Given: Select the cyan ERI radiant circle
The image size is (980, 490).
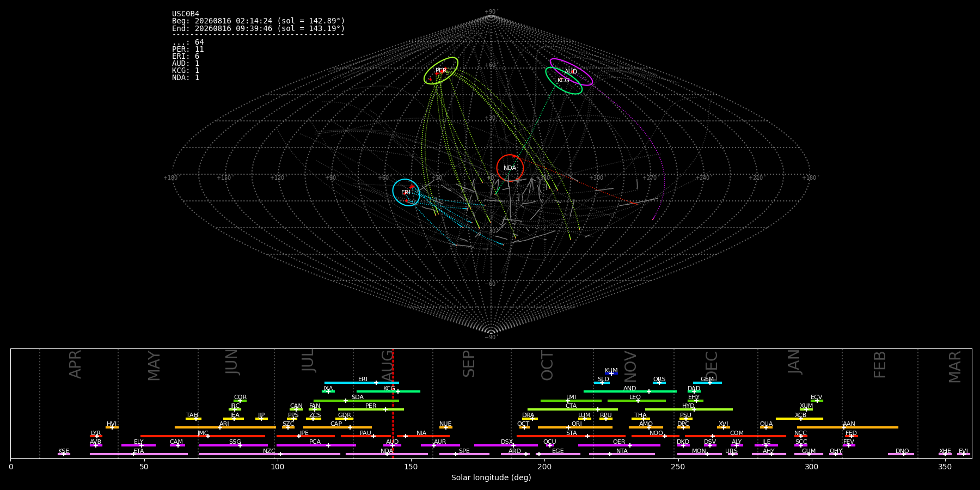Looking at the screenshot, I should pyautogui.click(x=406, y=192).
